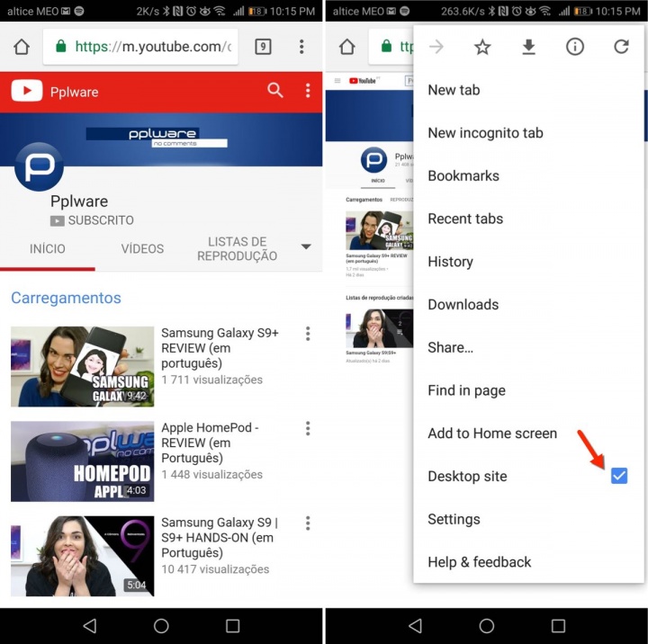Open Recent tabs menu entry

528,219
